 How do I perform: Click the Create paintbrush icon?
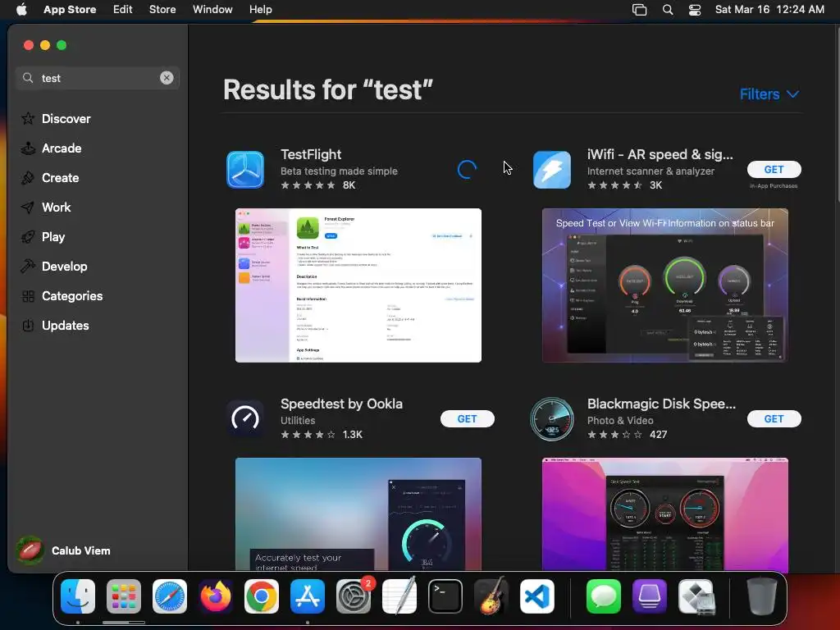[28, 177]
